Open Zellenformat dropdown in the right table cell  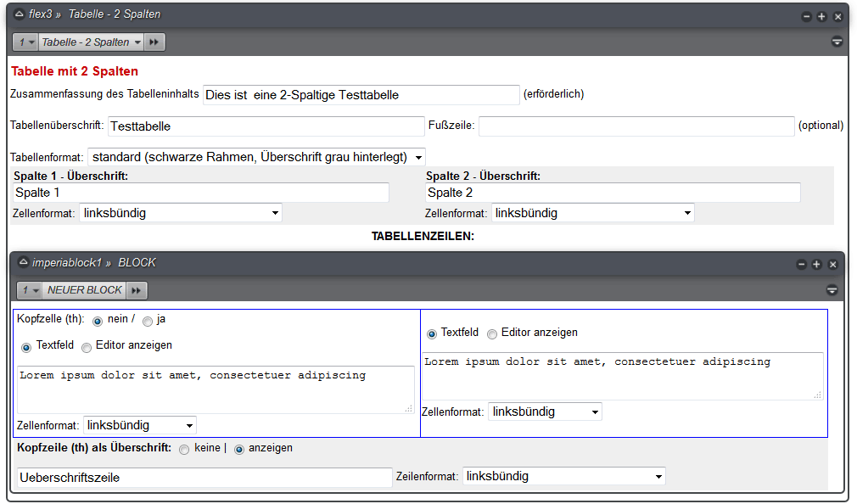coord(546,412)
